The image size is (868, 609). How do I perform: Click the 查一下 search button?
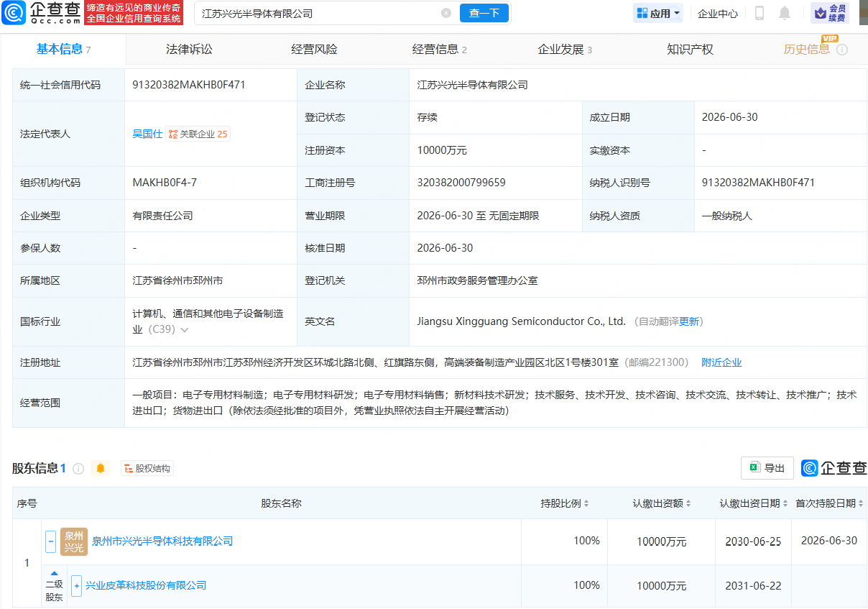(x=484, y=13)
